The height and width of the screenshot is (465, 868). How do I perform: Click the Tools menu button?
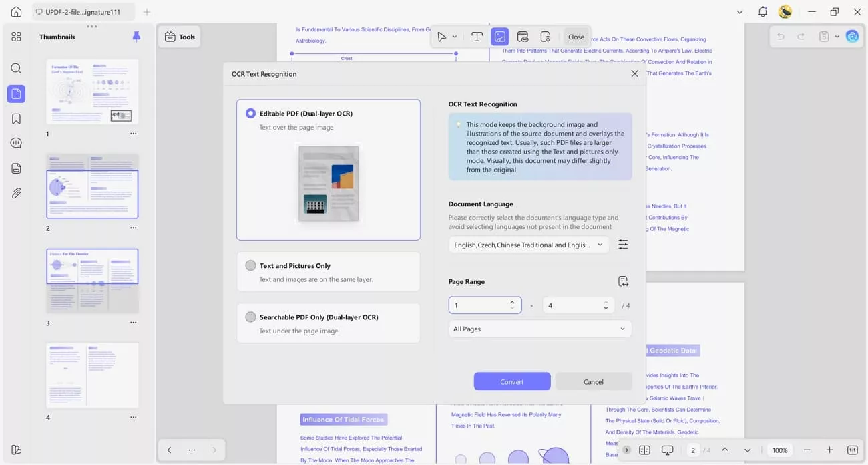click(180, 37)
